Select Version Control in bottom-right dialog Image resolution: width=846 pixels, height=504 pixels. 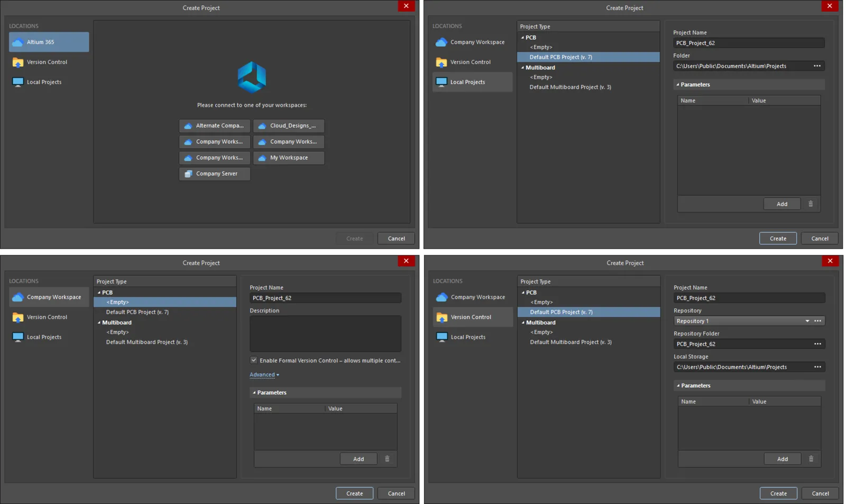click(x=473, y=317)
